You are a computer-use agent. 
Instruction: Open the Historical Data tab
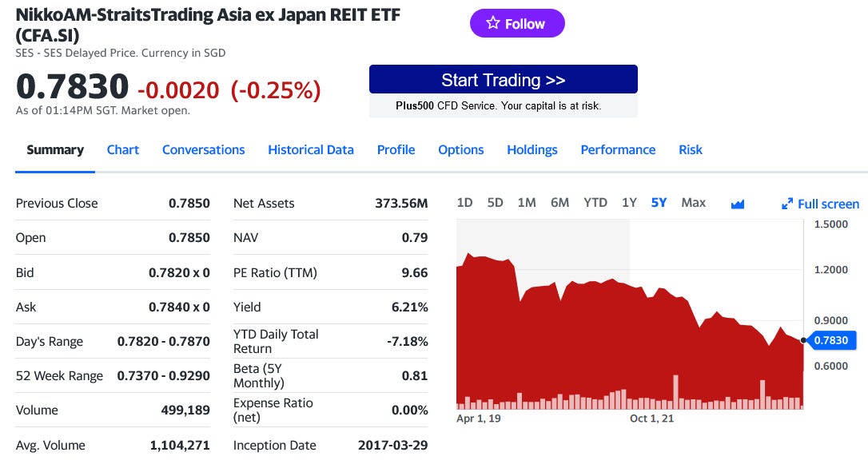tap(311, 149)
